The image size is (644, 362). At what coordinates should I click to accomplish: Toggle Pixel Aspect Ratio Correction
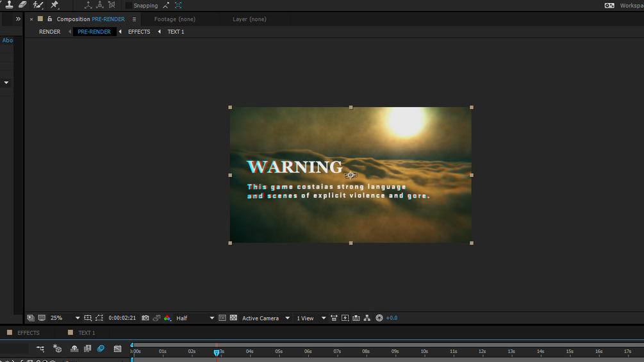point(334,318)
